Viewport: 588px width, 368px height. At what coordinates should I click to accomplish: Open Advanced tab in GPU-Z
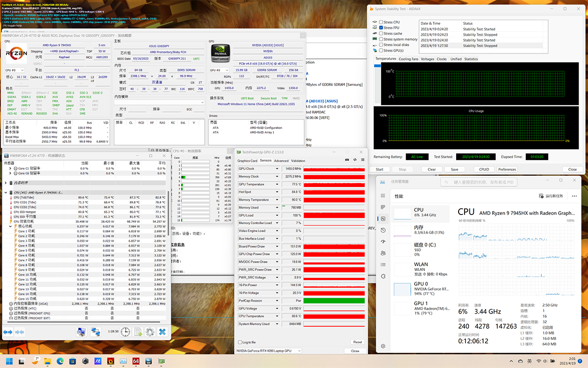(x=281, y=160)
